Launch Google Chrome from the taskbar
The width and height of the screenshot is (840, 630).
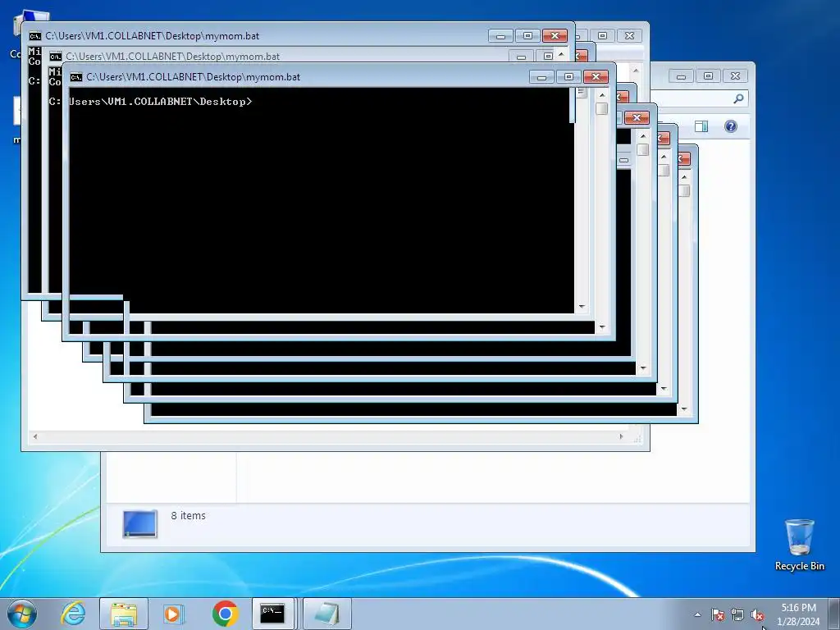[x=225, y=614]
